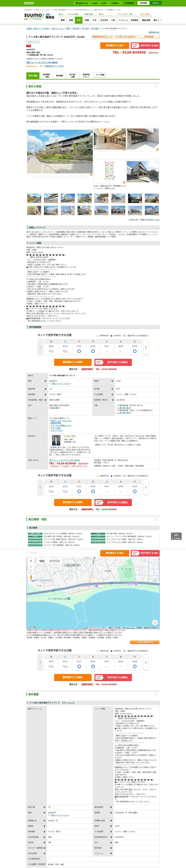Add property via お気に入りに追加する
This screenshot has width=186, height=868.
126,37
